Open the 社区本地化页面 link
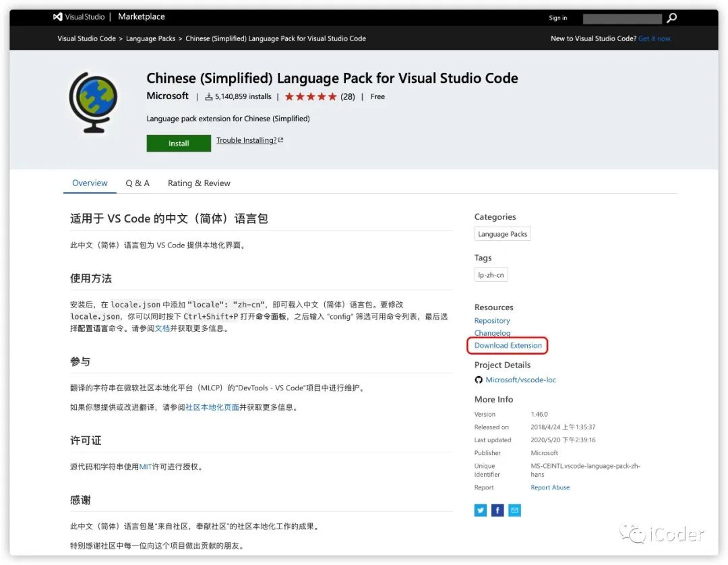The image size is (728, 565). pos(212,407)
